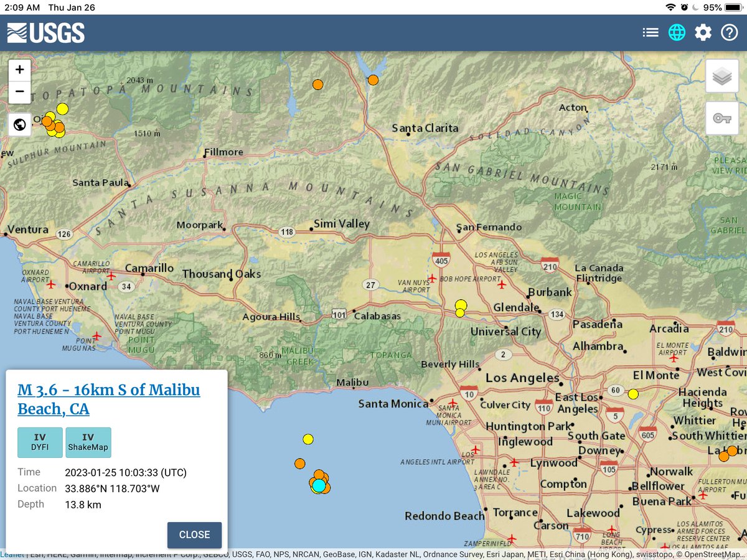Click the Santa Clarita city label
This screenshot has height=560, width=747.
coord(425,128)
